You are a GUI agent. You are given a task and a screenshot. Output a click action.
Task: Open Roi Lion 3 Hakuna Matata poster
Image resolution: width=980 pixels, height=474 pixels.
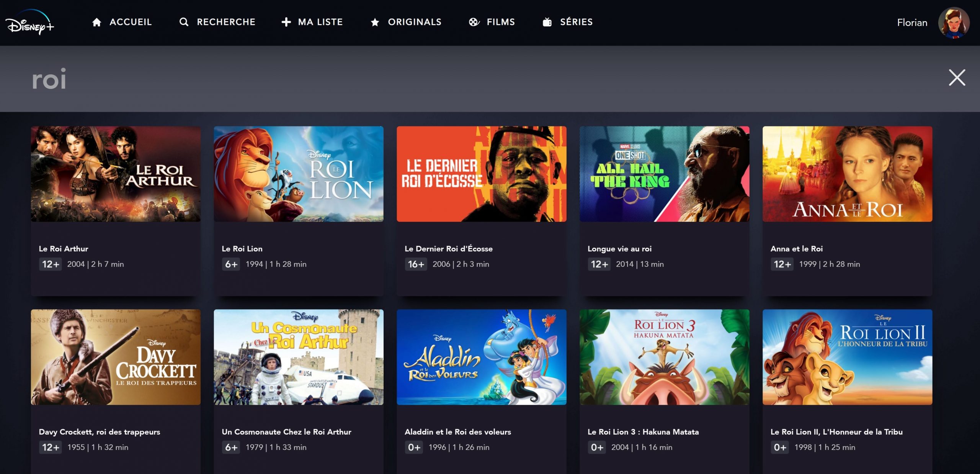click(x=665, y=357)
